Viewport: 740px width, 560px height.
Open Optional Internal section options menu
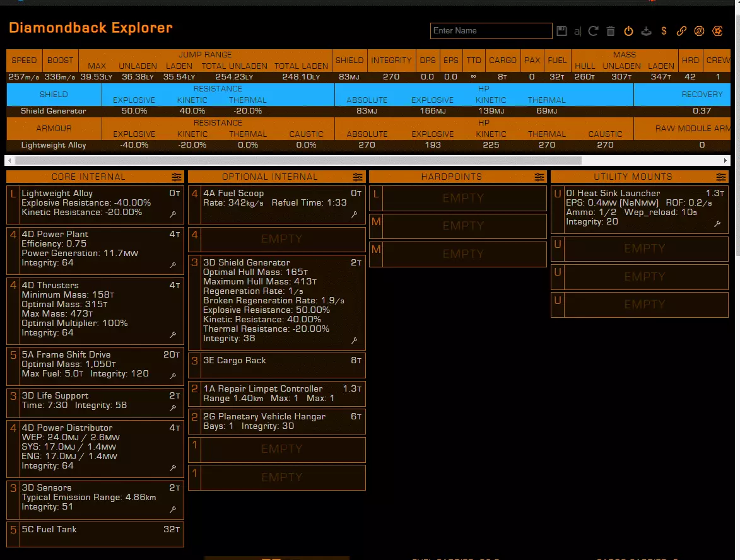[x=358, y=177]
